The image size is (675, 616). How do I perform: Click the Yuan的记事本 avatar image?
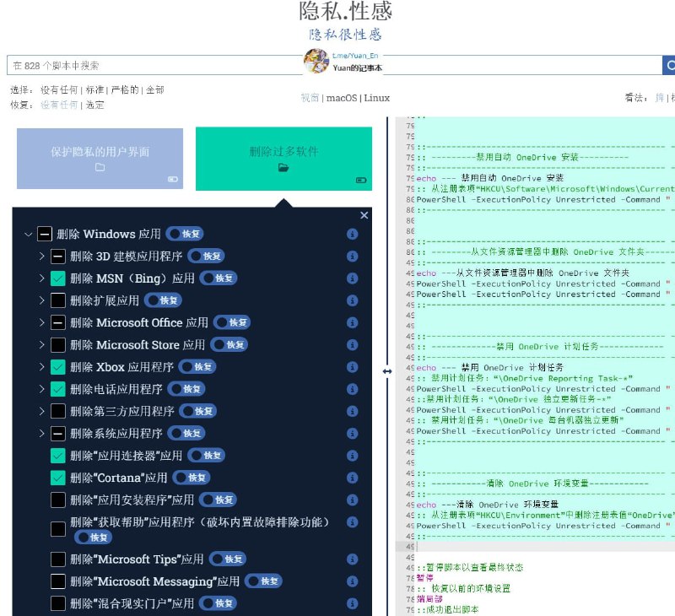[x=316, y=61]
